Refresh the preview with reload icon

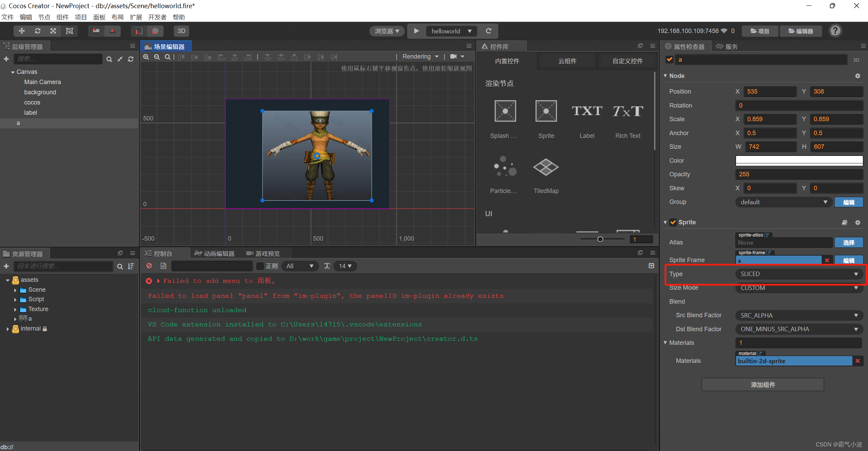coord(488,31)
